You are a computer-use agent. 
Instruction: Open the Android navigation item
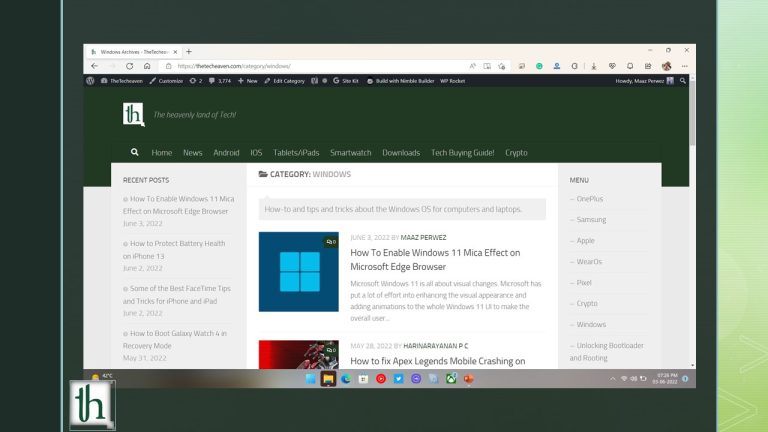226,153
